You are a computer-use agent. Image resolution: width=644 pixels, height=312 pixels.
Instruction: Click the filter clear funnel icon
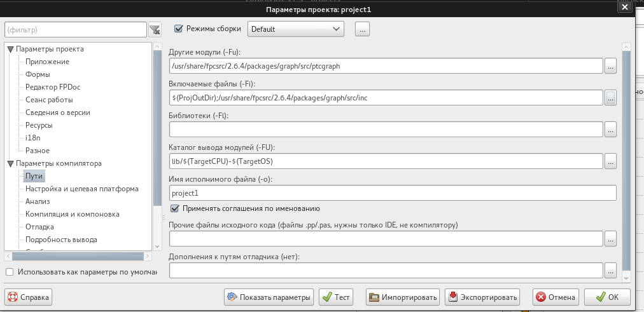(155, 30)
